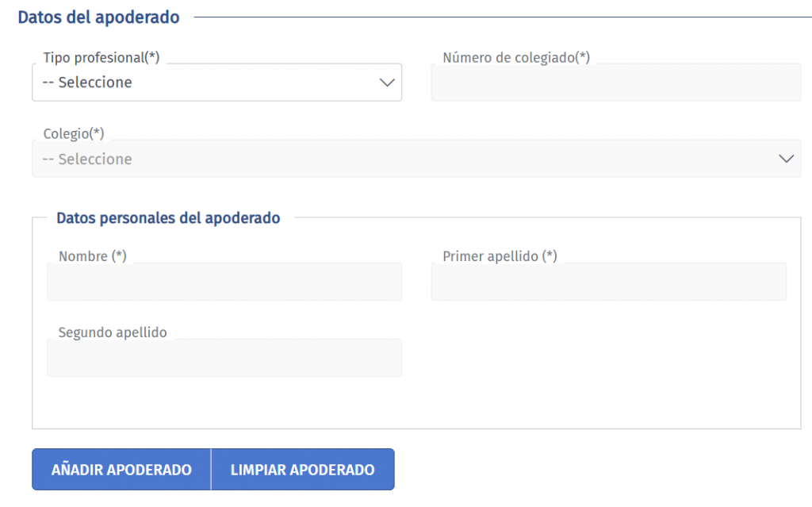The height and width of the screenshot is (507, 812).
Task: Click the Datos personales del apoderado legend
Action: tap(168, 218)
